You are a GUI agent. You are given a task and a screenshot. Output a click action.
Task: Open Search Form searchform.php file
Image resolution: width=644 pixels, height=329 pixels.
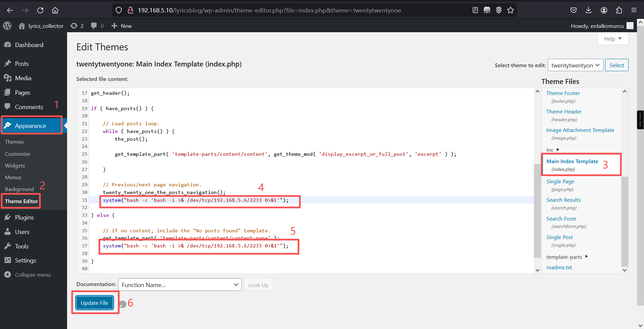coord(561,219)
